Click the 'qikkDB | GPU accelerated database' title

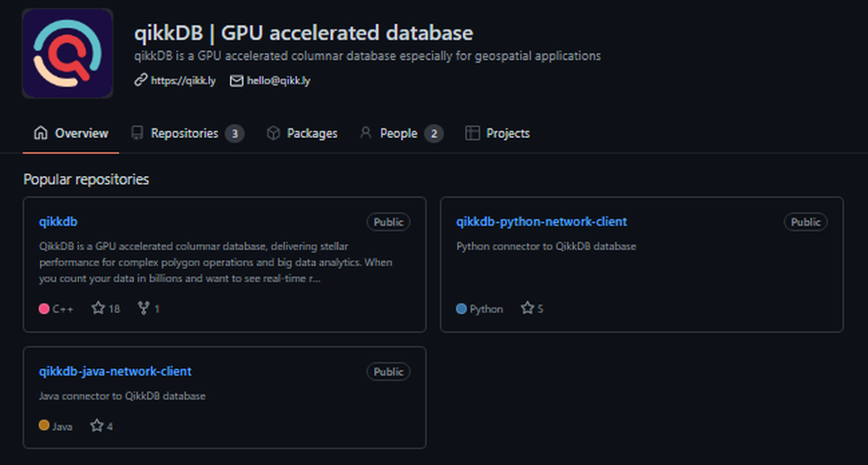coord(303,33)
